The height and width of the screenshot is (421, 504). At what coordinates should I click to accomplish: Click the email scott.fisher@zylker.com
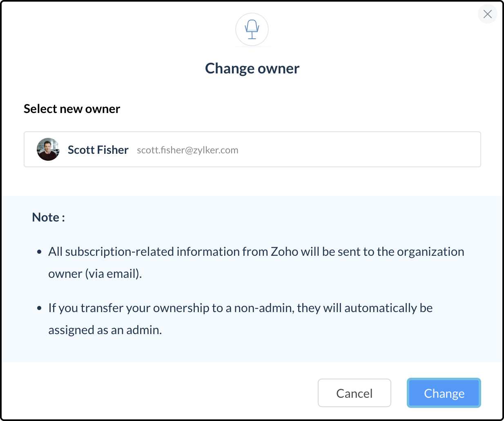click(187, 150)
